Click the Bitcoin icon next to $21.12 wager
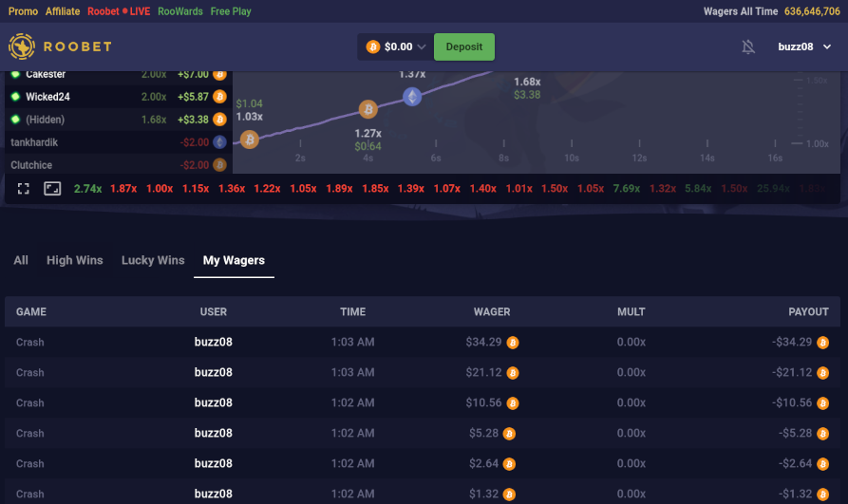The height and width of the screenshot is (504, 848). click(513, 373)
